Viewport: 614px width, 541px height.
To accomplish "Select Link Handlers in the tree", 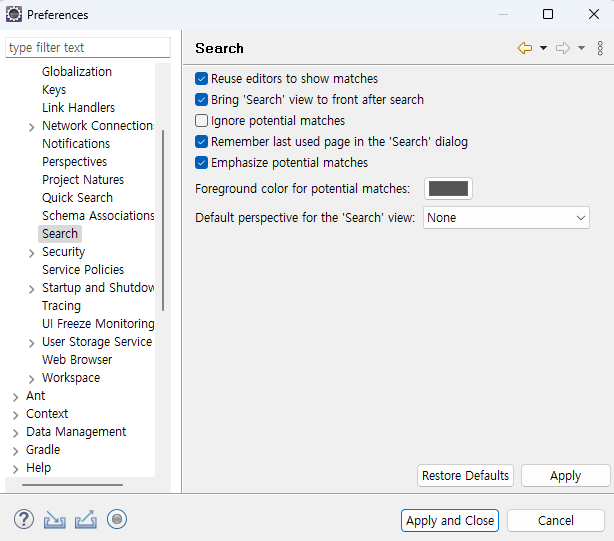I will 78,108.
